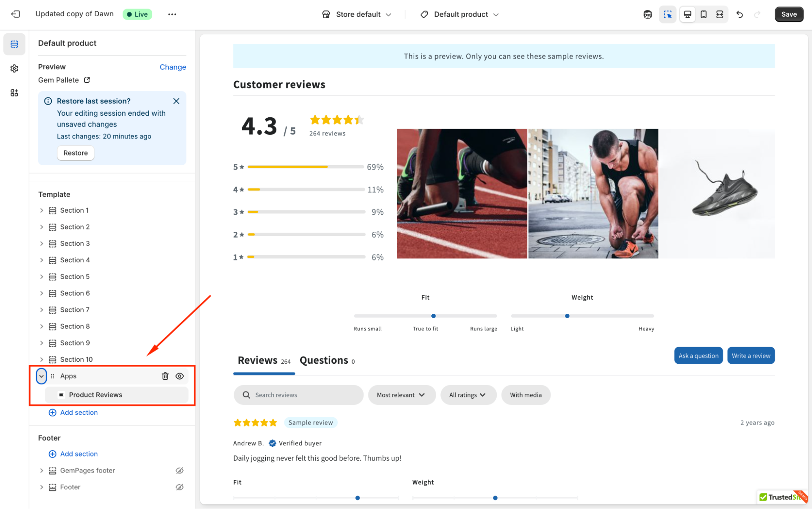
Task: Open the three-dot more actions menu
Action: (172, 14)
